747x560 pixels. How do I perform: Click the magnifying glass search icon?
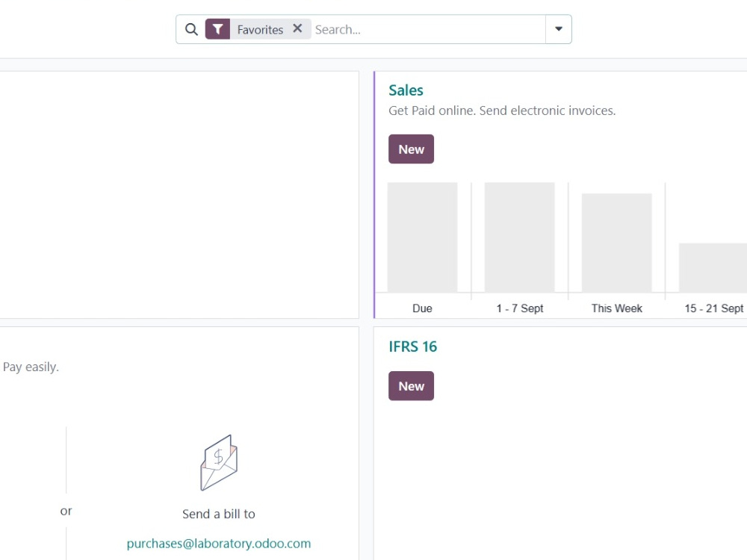coord(191,30)
